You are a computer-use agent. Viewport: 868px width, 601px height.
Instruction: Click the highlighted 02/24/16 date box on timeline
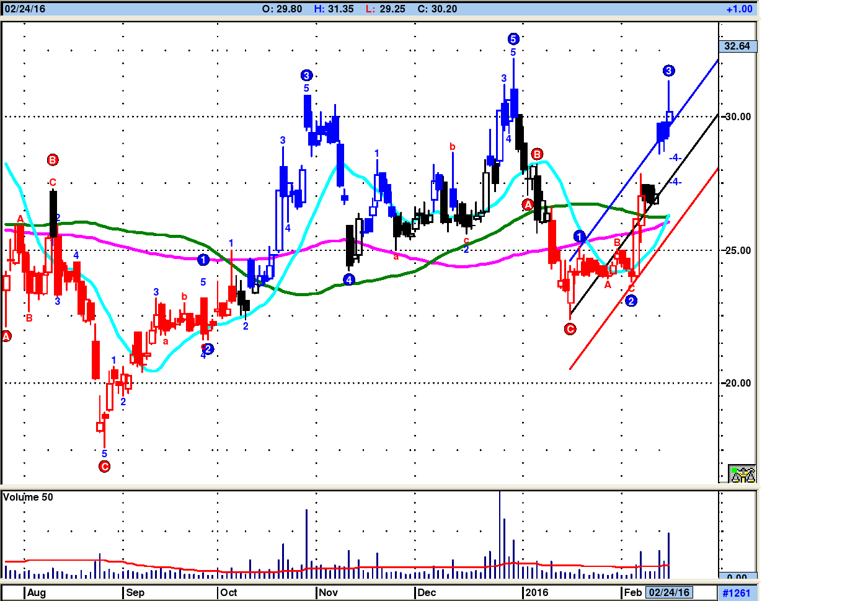[669, 592]
